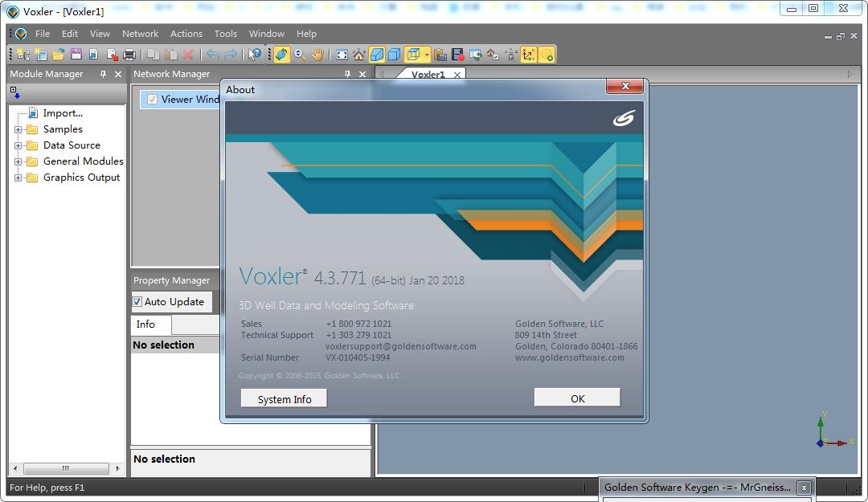Click the Module Manager show-all icon
The image size is (868, 502).
click(x=15, y=92)
